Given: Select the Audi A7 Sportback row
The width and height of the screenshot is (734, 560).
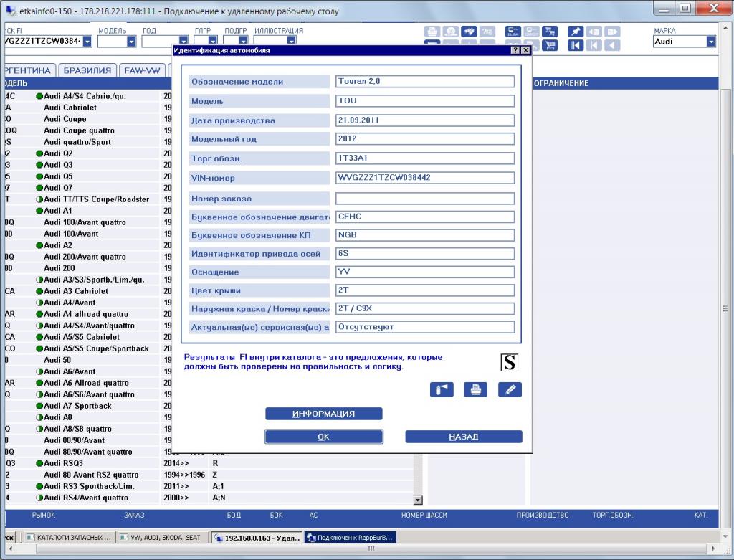Looking at the screenshot, I should coord(88,406).
